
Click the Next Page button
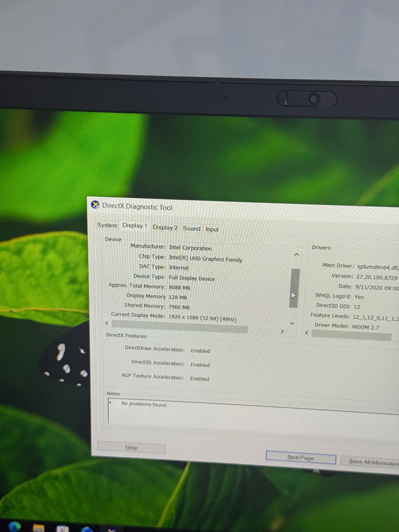(300, 457)
